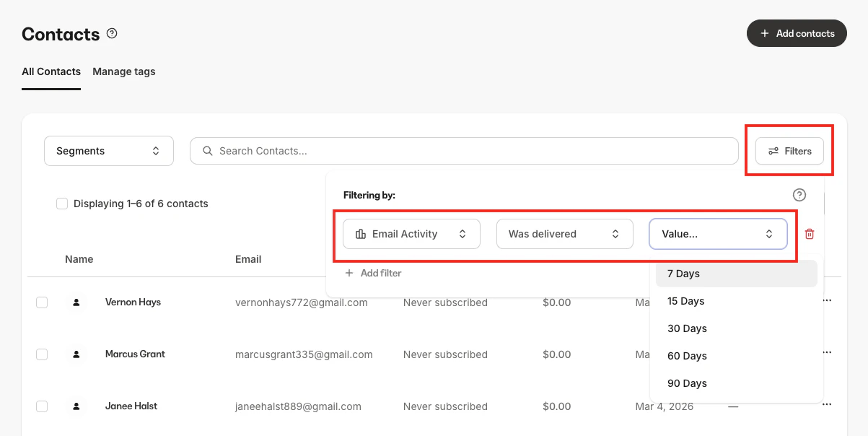
Task: Open the Segments dropdown
Action: (x=109, y=151)
